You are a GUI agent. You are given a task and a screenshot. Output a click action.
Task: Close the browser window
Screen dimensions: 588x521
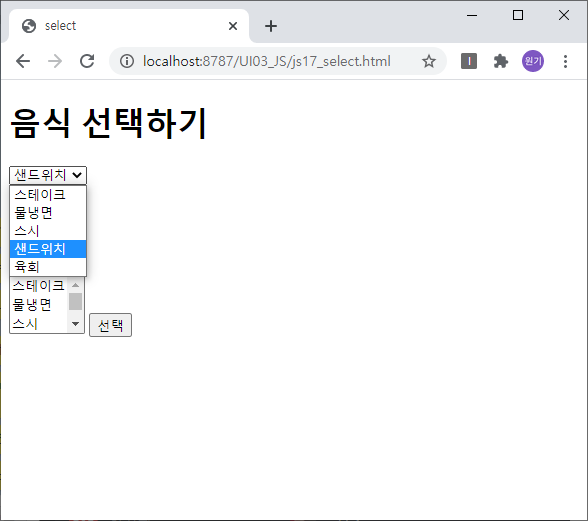point(564,15)
